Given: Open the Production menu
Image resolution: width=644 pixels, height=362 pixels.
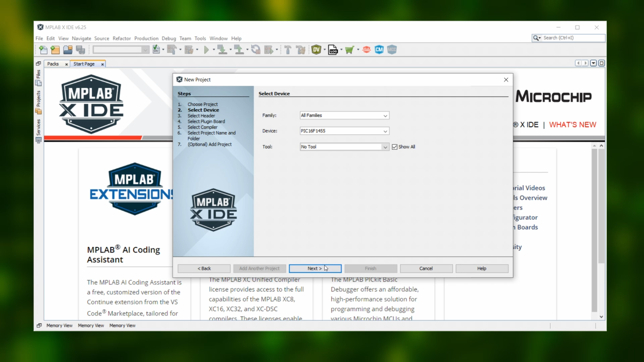Looking at the screenshot, I should [x=146, y=38].
